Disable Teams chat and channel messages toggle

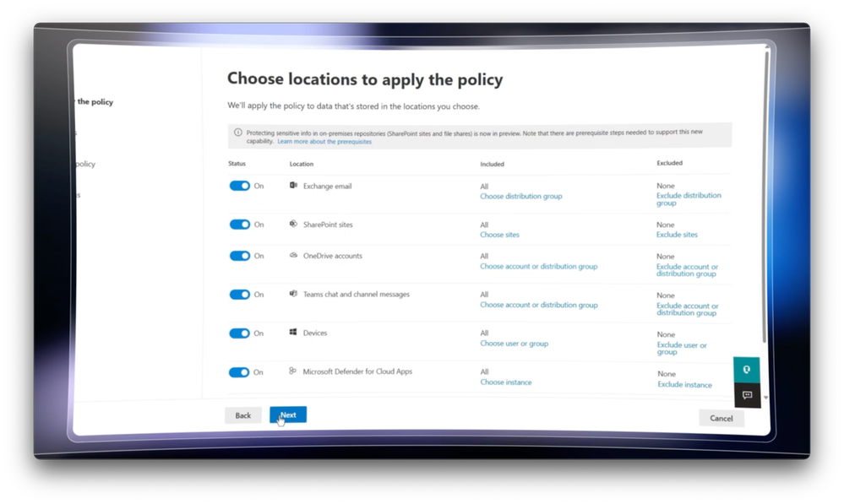click(x=240, y=295)
